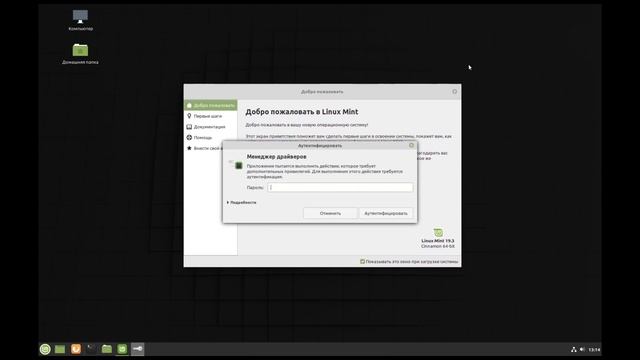Image resolution: width=640 pixels, height=360 pixels.
Task: Open the Terminal launcher in the panel
Action: 91,349
